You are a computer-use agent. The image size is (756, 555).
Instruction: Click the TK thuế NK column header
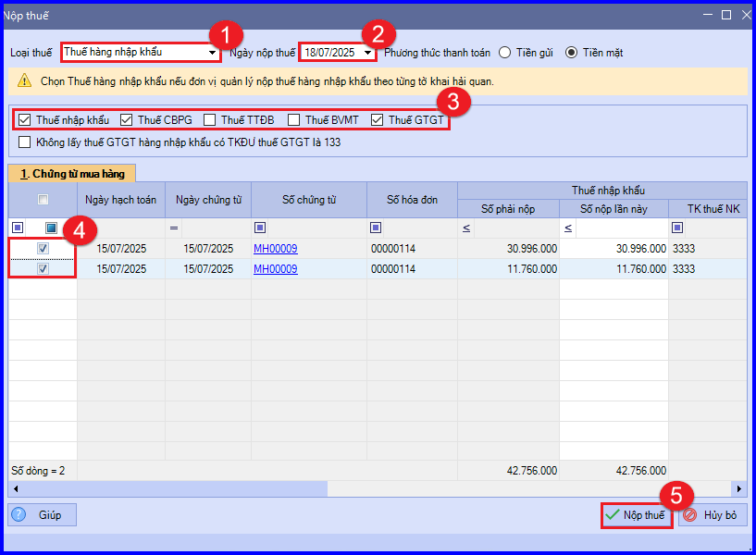[708, 209]
